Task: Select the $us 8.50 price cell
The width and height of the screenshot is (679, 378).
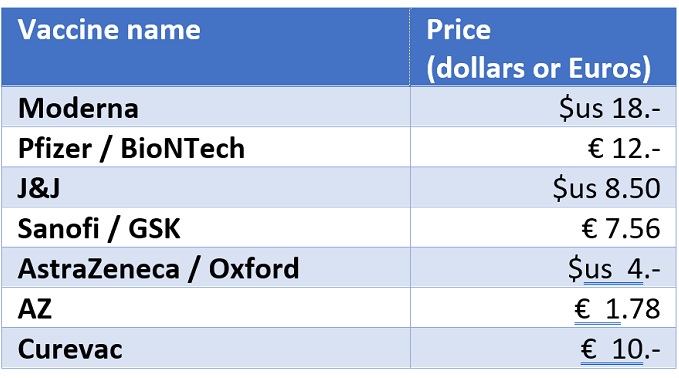Action: (x=543, y=187)
